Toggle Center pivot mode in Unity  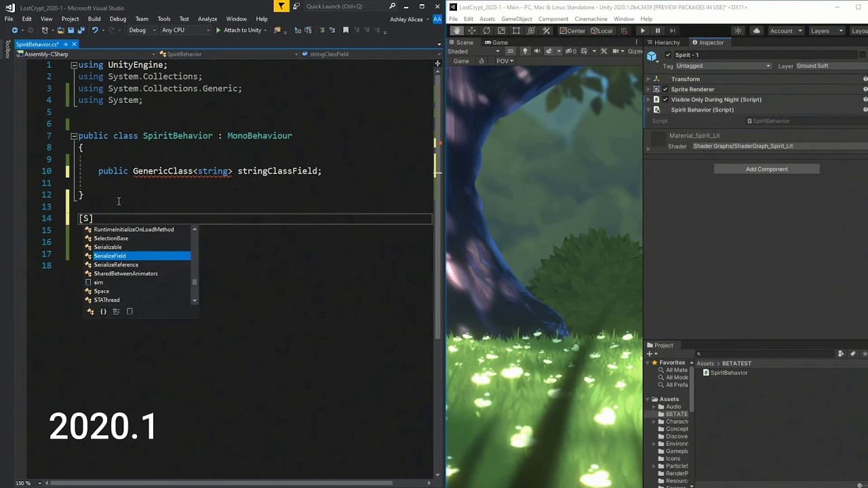click(x=572, y=30)
